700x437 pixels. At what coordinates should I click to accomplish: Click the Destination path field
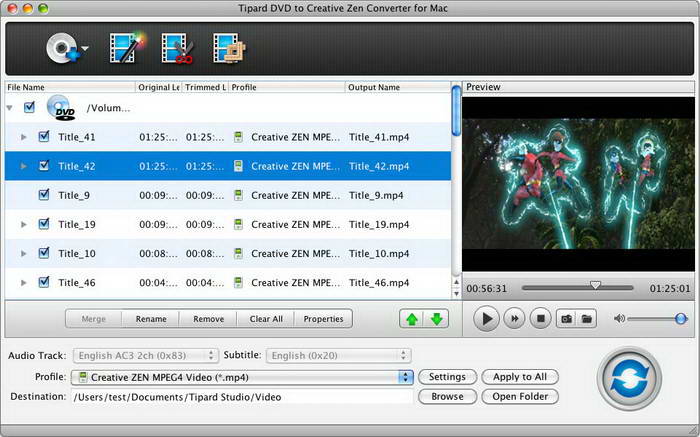click(242, 397)
